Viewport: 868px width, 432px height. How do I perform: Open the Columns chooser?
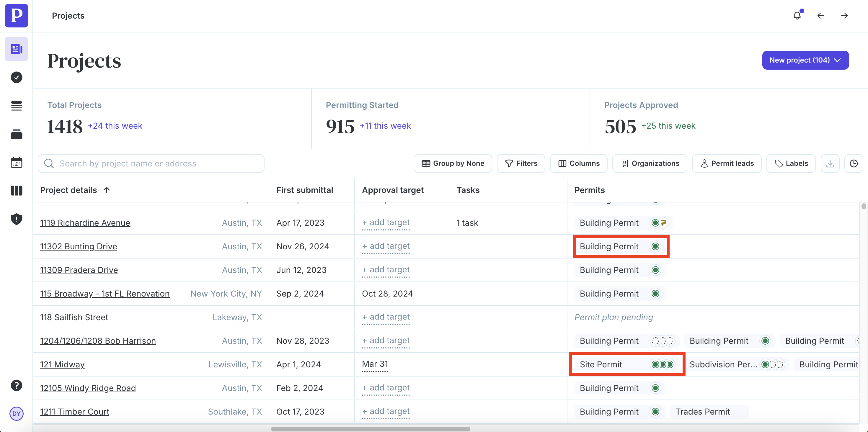pyautogui.click(x=579, y=163)
